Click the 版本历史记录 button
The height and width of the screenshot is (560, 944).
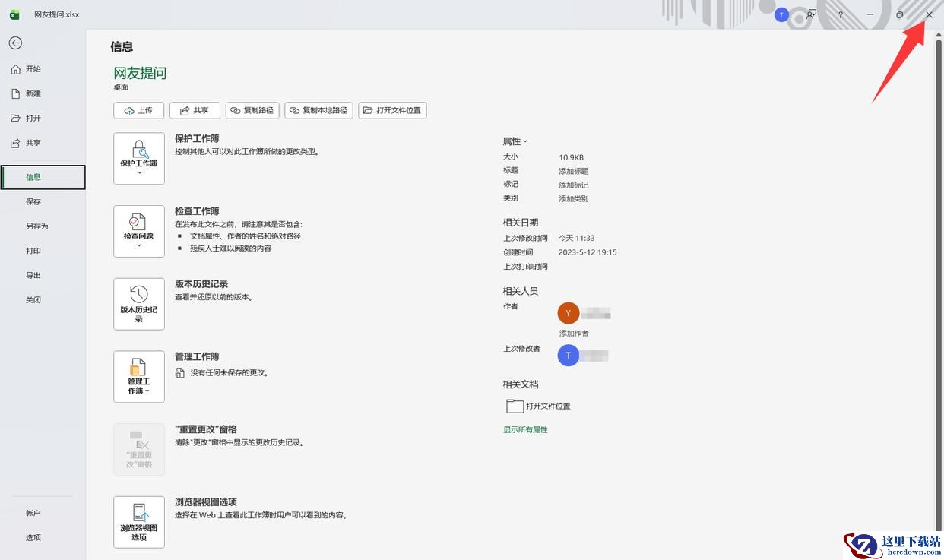tap(139, 304)
